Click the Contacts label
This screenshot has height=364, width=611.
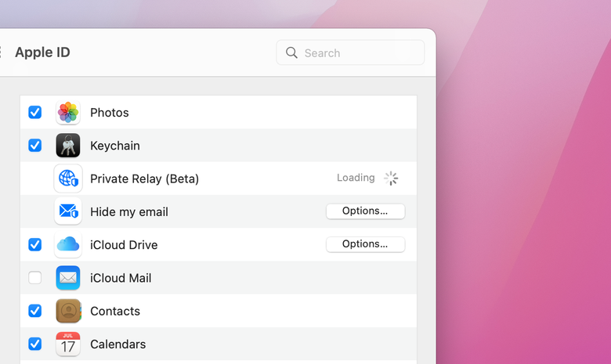[115, 311]
